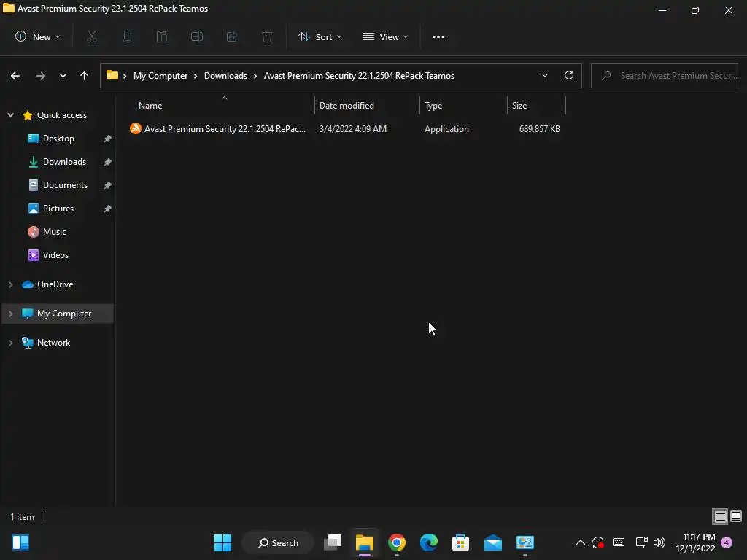Open the New item dropdown

point(38,36)
